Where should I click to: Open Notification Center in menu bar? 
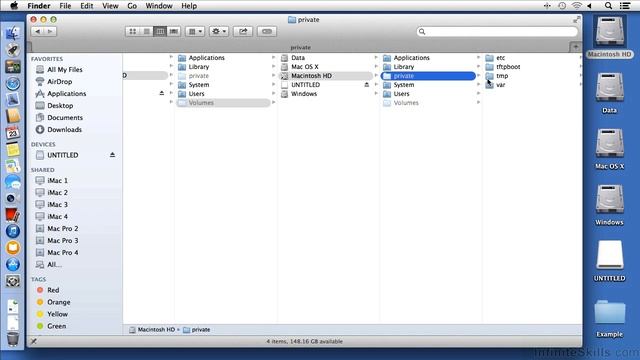tap(625, 6)
